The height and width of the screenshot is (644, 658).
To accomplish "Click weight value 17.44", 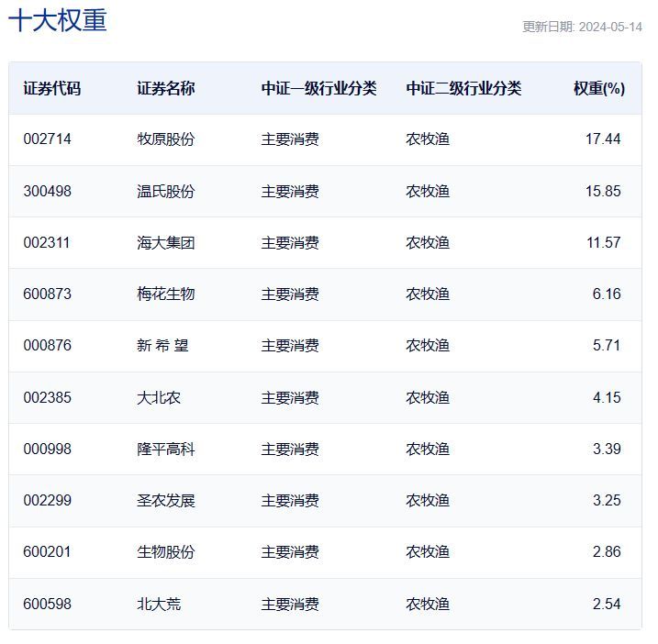I will point(603,139).
